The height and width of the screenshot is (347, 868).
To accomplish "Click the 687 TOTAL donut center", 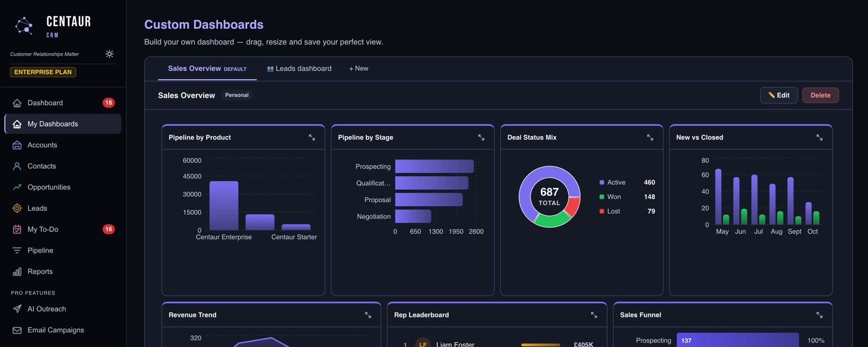I will (550, 196).
